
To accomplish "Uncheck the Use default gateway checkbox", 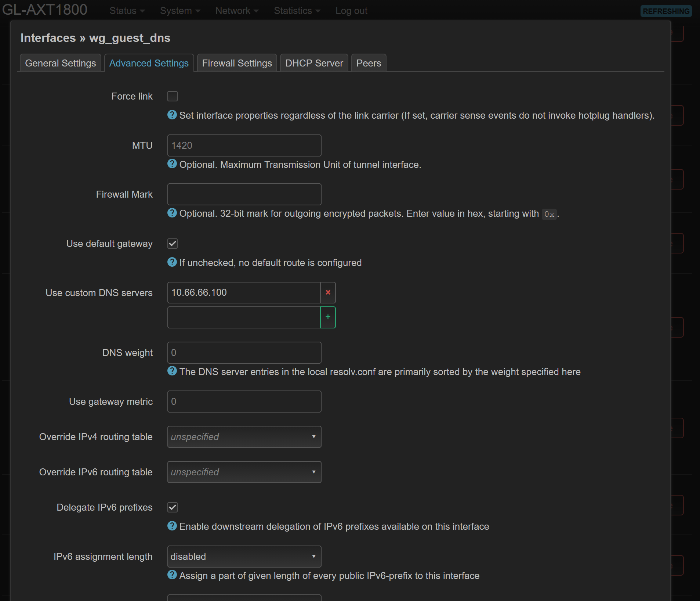I will [173, 244].
